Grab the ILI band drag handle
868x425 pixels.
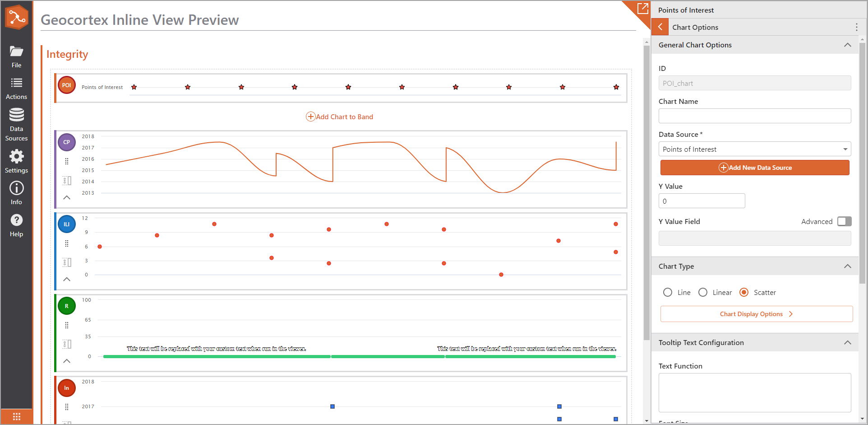coord(67,244)
